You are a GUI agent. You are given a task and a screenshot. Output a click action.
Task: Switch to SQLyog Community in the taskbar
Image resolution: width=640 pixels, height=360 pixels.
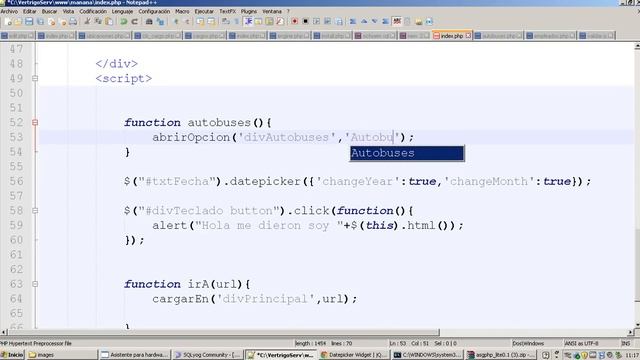pos(208,355)
